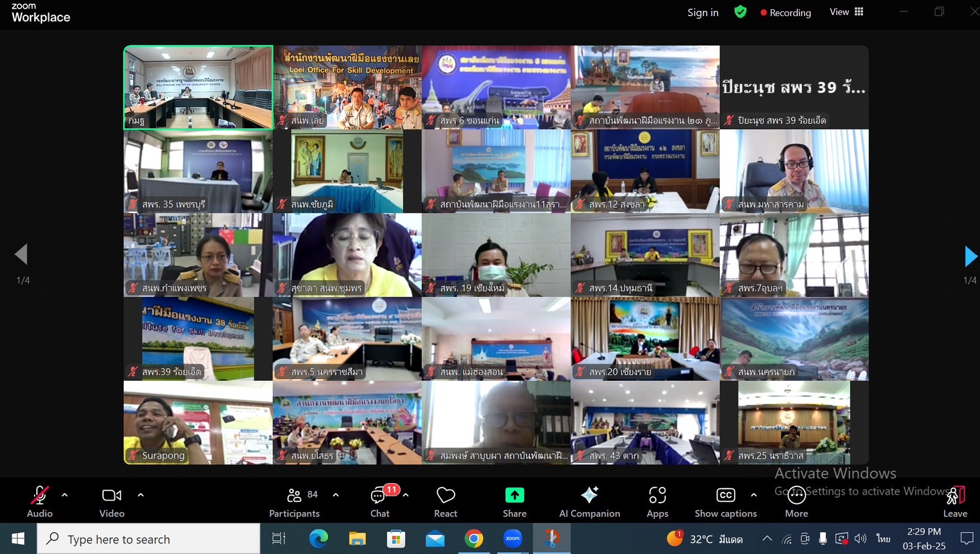The image size is (980, 554).
Task: Go to the next gallery page
Action: click(970, 256)
